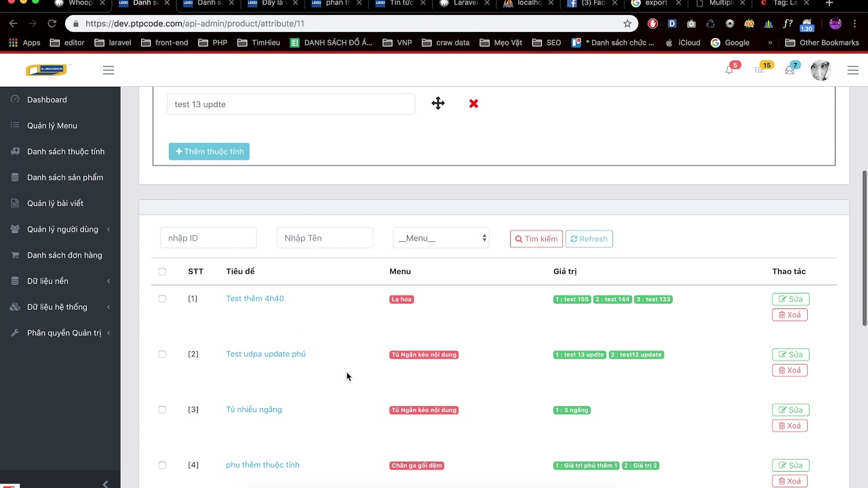The height and width of the screenshot is (488, 868).
Task: Click the Thêm thuộc tính button
Action: [x=209, y=151]
